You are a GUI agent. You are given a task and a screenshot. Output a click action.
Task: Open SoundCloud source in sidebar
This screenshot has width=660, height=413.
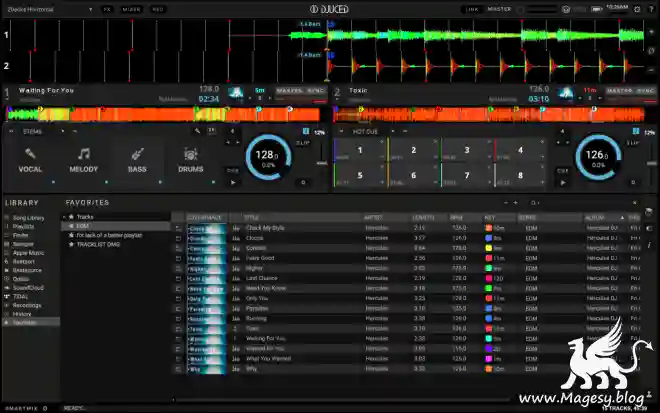tap(28, 288)
